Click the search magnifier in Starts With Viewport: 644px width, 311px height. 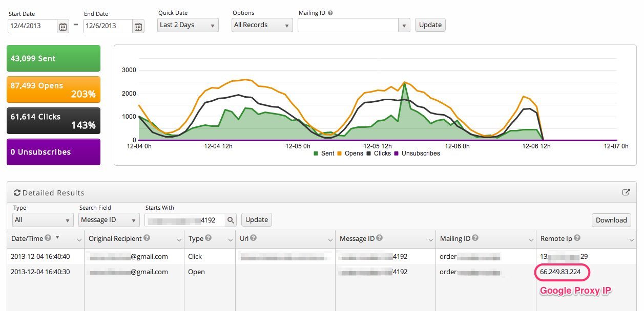[231, 220]
